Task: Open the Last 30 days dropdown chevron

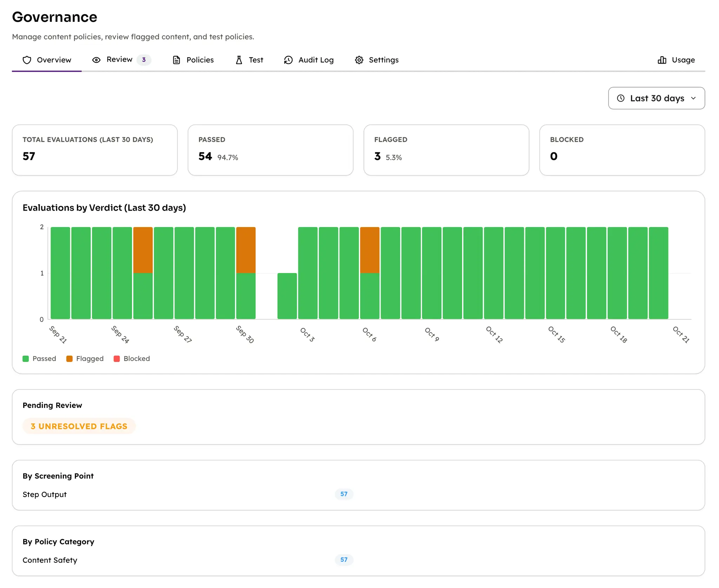Action: coord(693,98)
